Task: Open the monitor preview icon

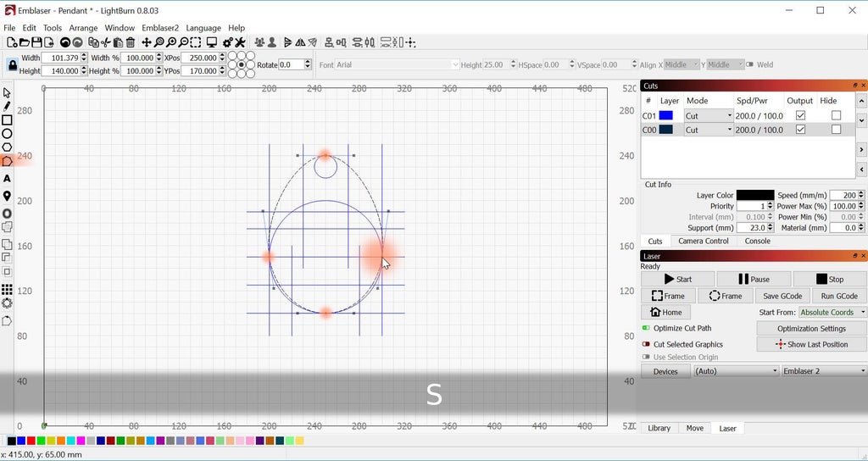Action: tap(211, 42)
